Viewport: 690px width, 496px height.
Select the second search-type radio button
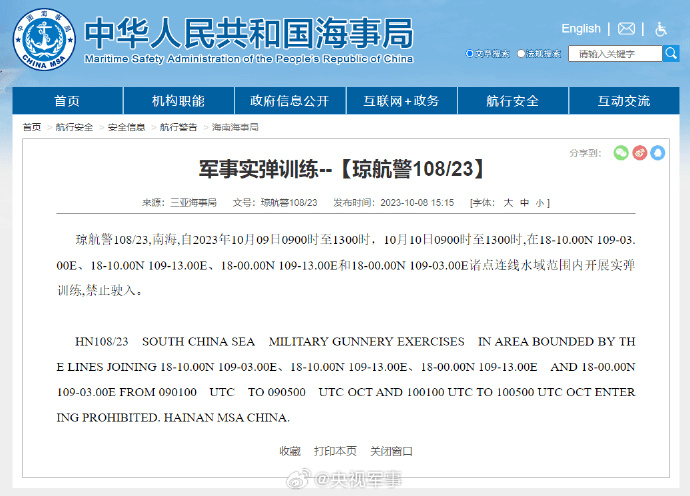coord(521,54)
